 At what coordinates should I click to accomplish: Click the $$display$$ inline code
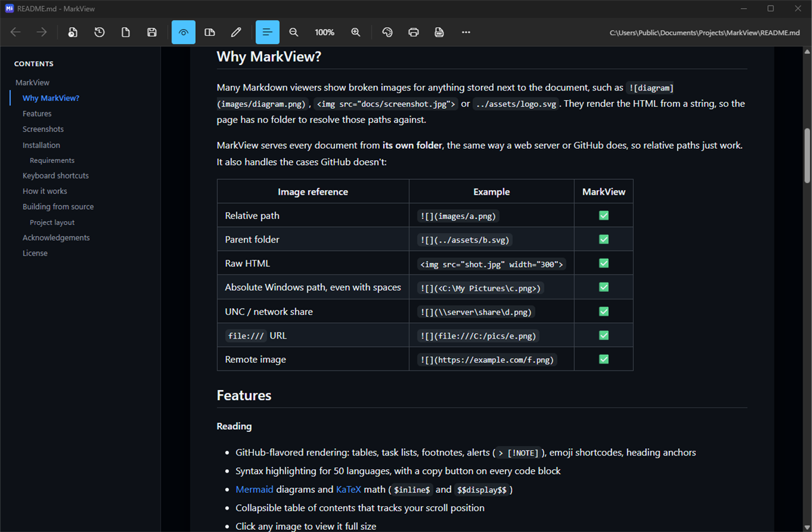point(482,490)
